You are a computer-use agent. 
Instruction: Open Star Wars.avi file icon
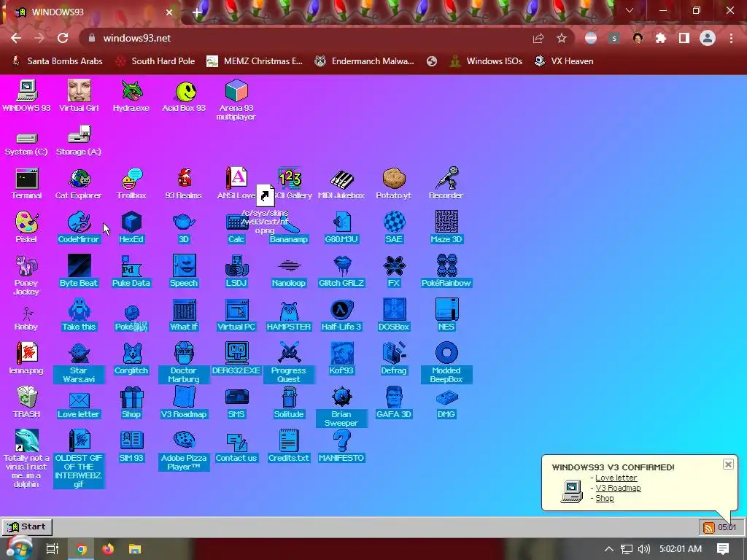coord(79,363)
